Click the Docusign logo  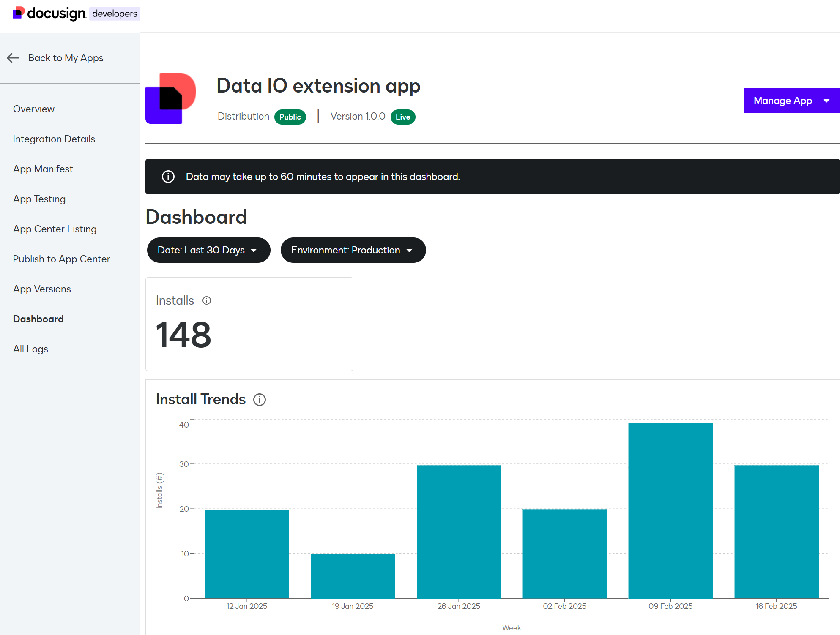[49, 13]
